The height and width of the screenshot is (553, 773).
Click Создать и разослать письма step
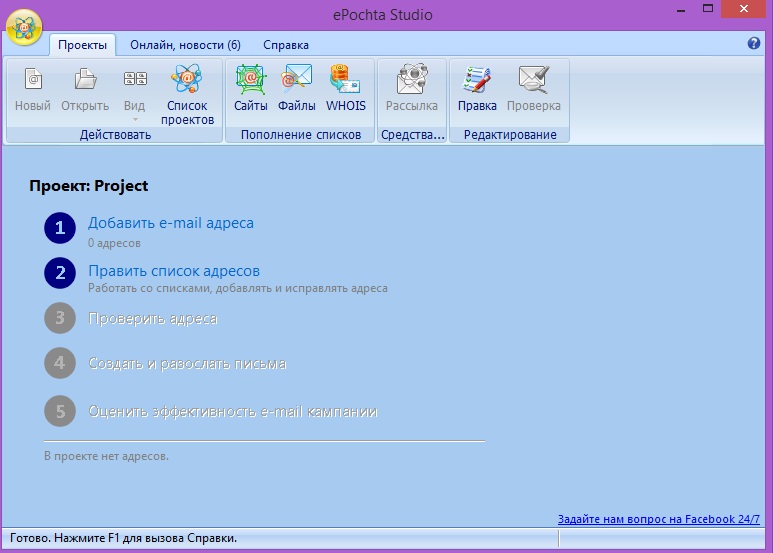pos(187,363)
